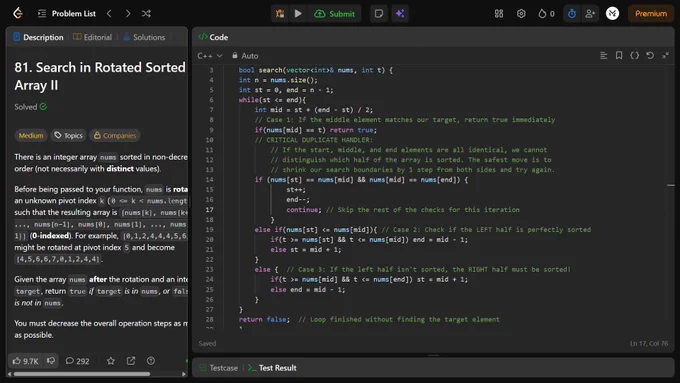
Task: Switch to the Description tab
Action: [38, 37]
